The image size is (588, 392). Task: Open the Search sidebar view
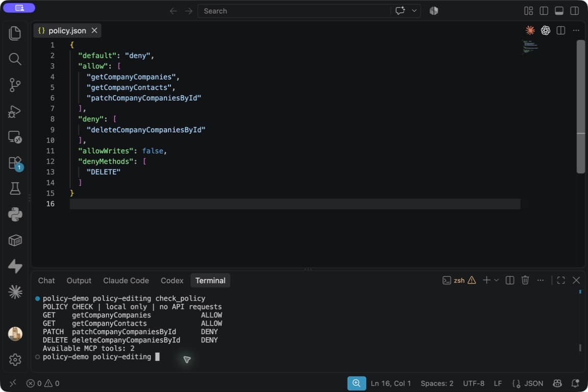[x=15, y=59]
